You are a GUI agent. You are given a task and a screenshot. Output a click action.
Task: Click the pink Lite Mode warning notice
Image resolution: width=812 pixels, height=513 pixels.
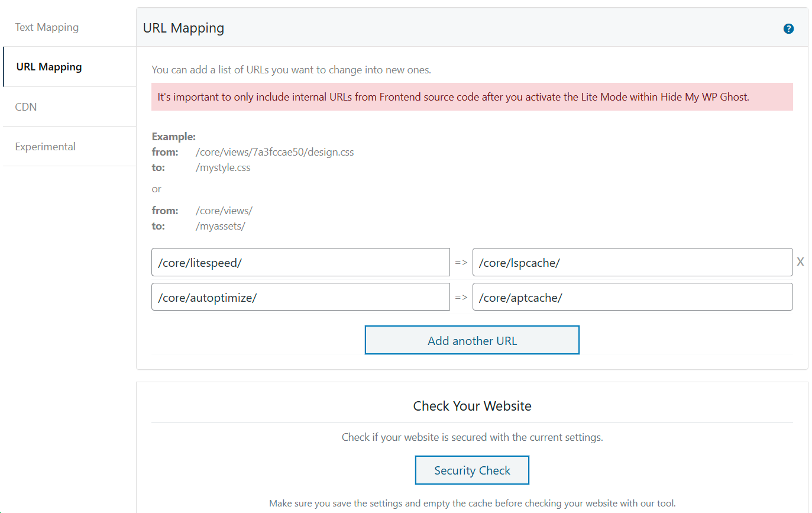click(x=471, y=97)
